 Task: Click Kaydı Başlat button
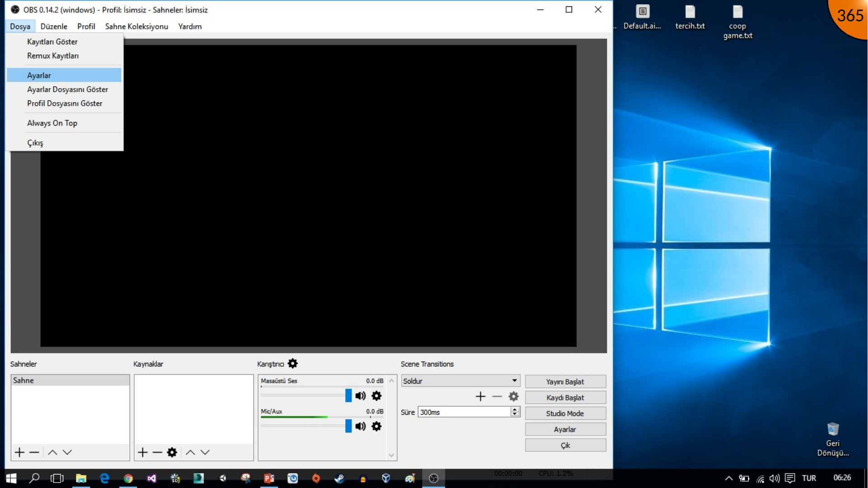pos(565,397)
